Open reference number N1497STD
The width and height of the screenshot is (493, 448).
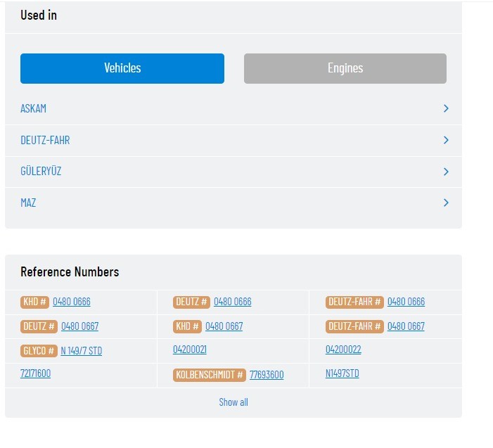(342, 373)
